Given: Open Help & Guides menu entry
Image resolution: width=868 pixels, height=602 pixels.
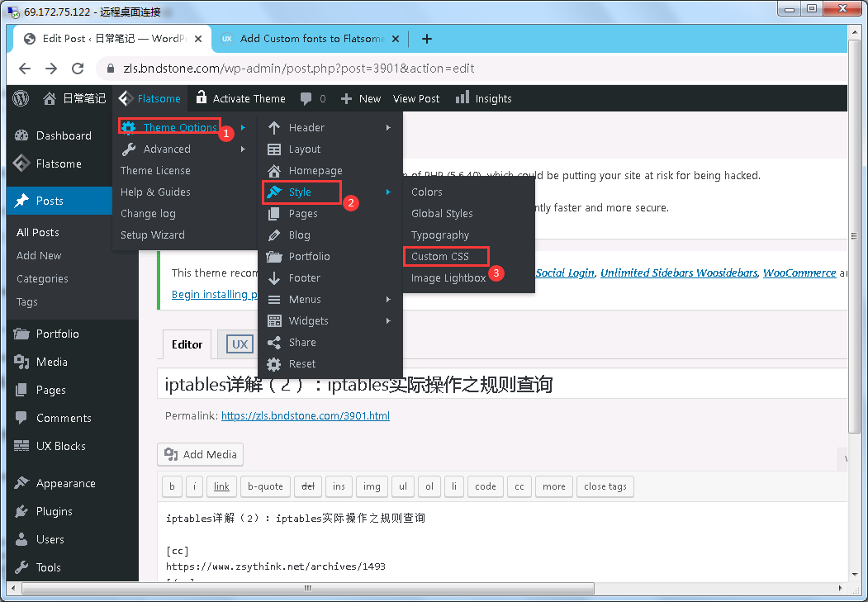Looking at the screenshot, I should tap(155, 192).
